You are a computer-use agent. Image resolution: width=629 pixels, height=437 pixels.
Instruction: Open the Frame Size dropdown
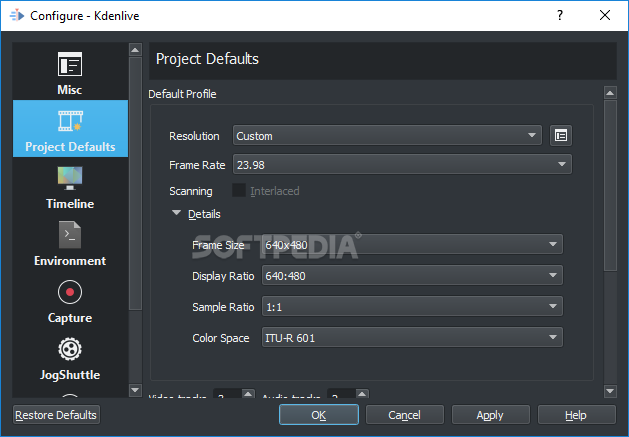412,244
